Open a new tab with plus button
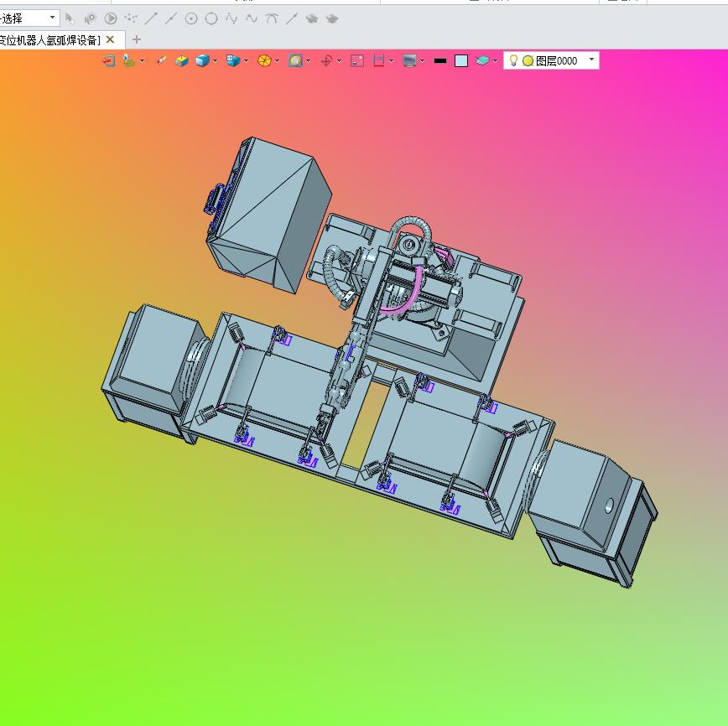 point(137,39)
